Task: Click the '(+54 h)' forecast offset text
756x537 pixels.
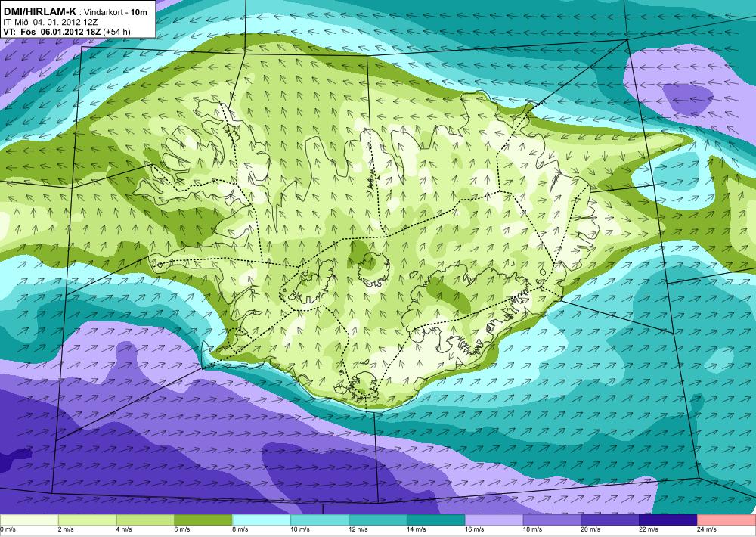Action: pyautogui.click(x=116, y=33)
